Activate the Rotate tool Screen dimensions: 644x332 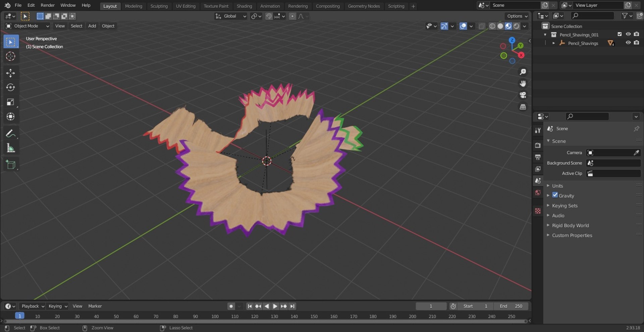pos(11,87)
